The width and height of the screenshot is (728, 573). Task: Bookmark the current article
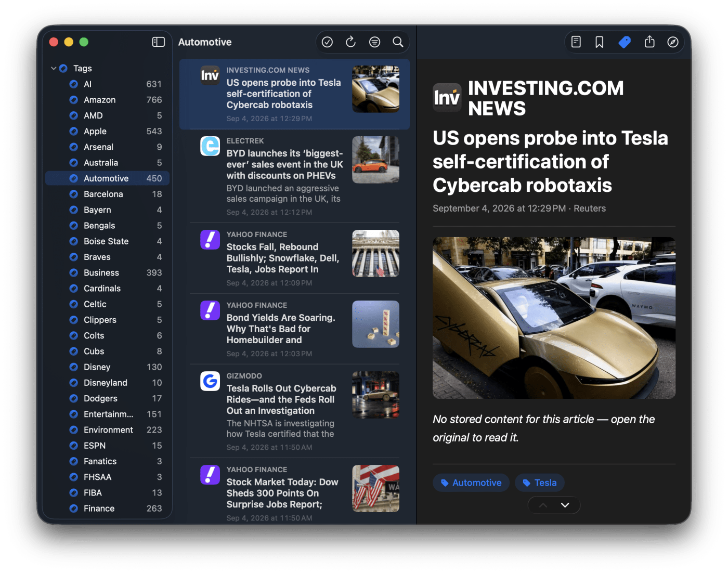(x=600, y=42)
